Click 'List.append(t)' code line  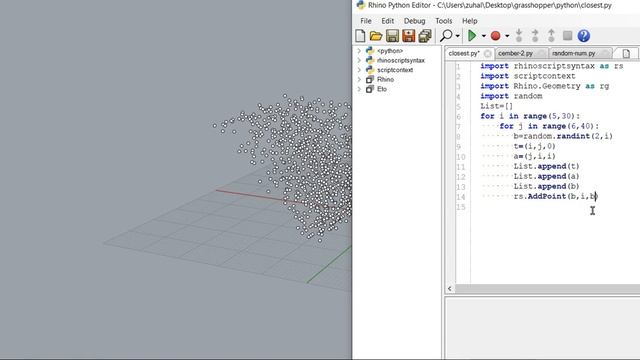[x=546, y=167]
